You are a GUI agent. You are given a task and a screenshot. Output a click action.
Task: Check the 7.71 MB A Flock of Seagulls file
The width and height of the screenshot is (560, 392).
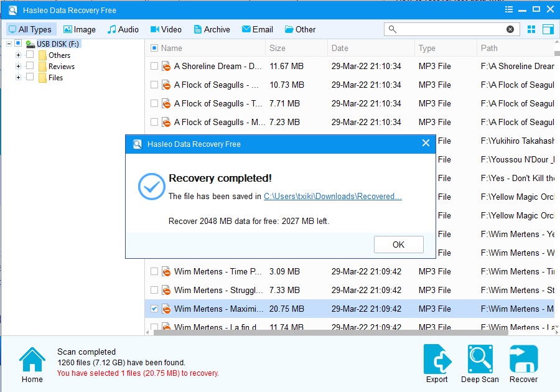(154, 103)
